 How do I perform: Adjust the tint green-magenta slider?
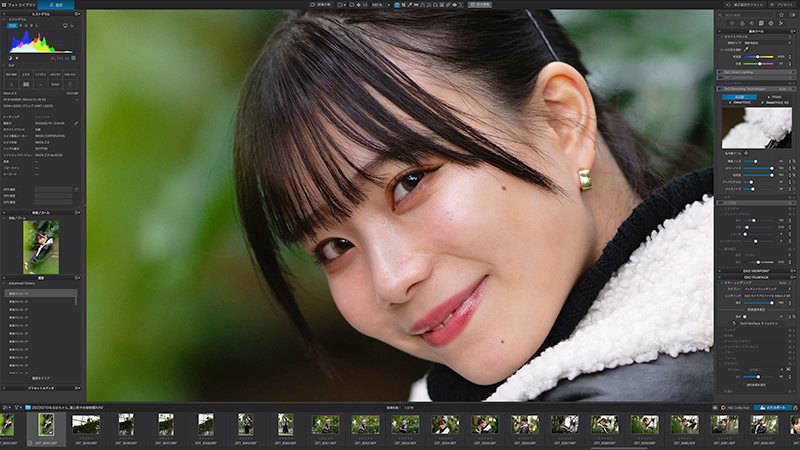[758, 64]
